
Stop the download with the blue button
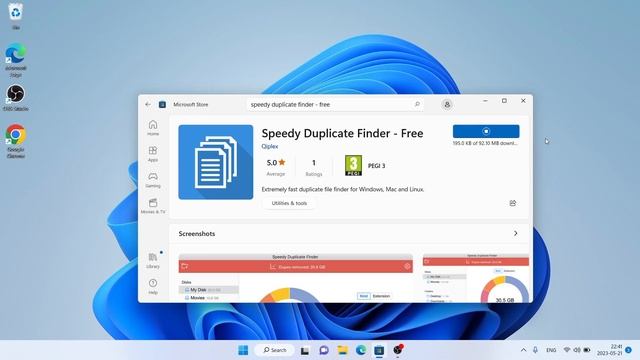coord(486,131)
